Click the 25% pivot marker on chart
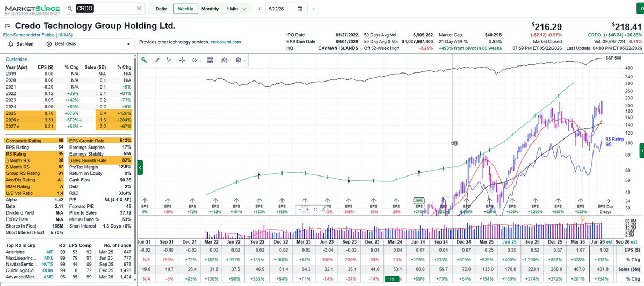 418,200
